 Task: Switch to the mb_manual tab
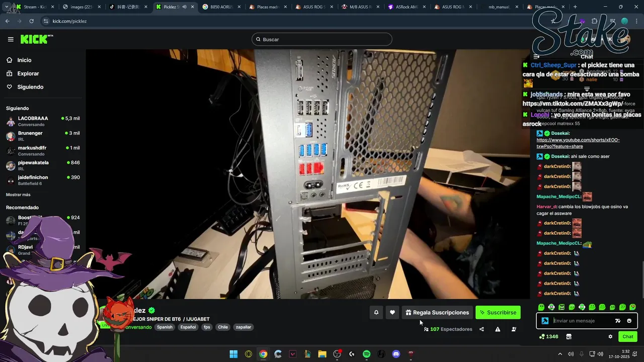499,7
